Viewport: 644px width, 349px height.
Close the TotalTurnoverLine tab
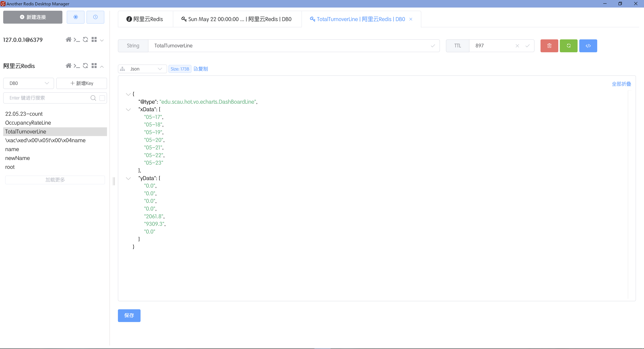pyautogui.click(x=411, y=19)
